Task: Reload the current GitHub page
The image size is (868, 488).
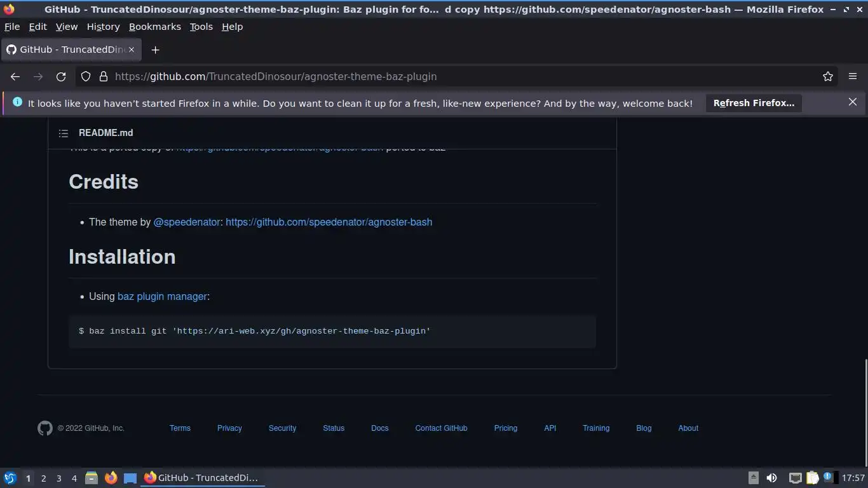Action: pos(61,76)
